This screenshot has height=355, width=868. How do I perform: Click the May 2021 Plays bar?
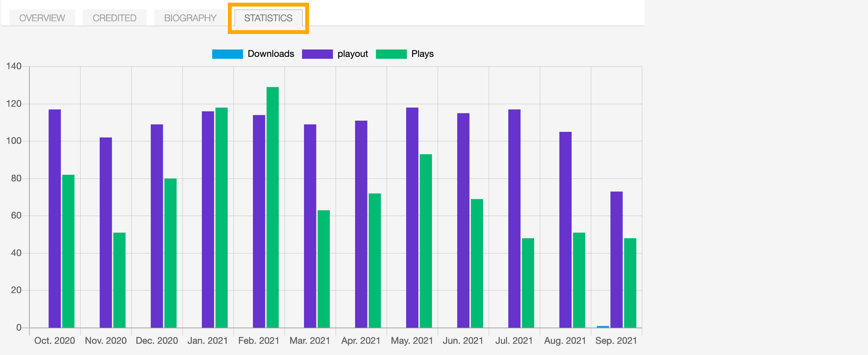426,241
